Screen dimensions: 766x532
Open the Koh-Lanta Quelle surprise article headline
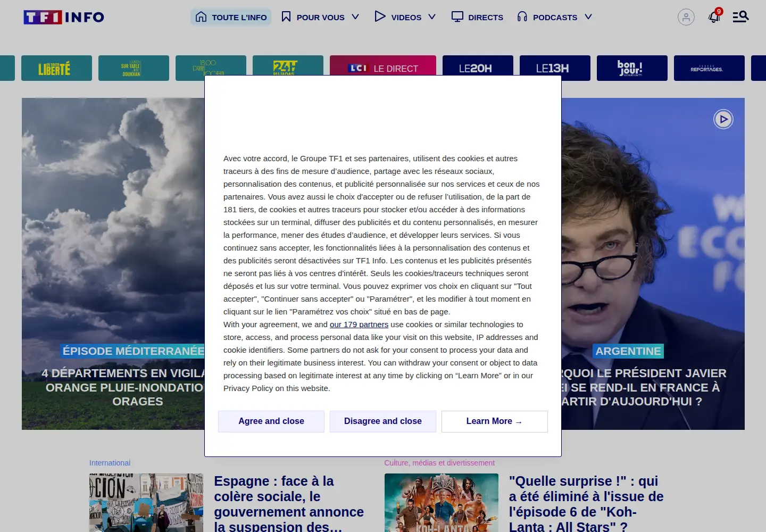coord(586,504)
